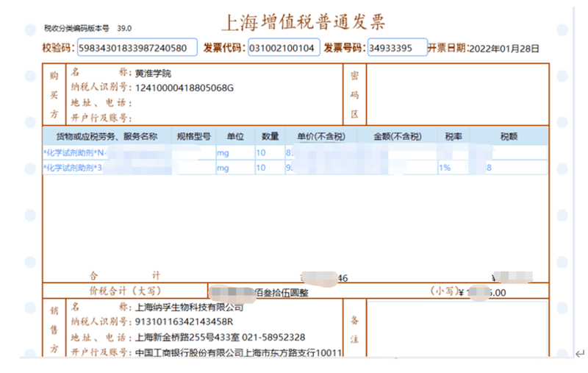Image resolution: width=588 pixels, height=373 pixels.
Task: Click seller name 上海纳孚生物科技有限公司
Action: pos(190,308)
